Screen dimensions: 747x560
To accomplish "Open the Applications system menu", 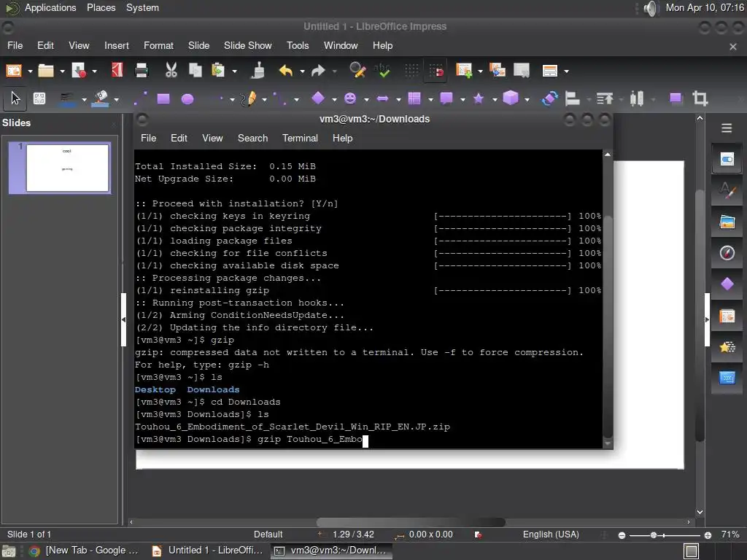I will click(x=50, y=7).
